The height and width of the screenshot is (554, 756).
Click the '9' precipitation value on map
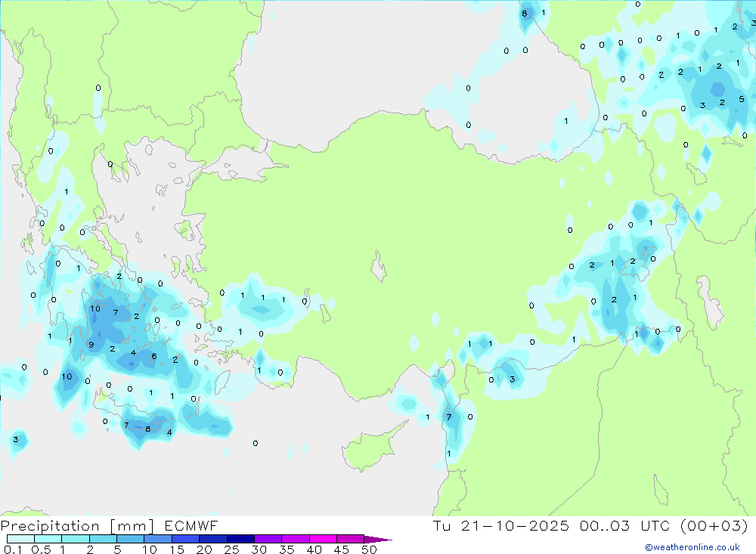coord(91,345)
